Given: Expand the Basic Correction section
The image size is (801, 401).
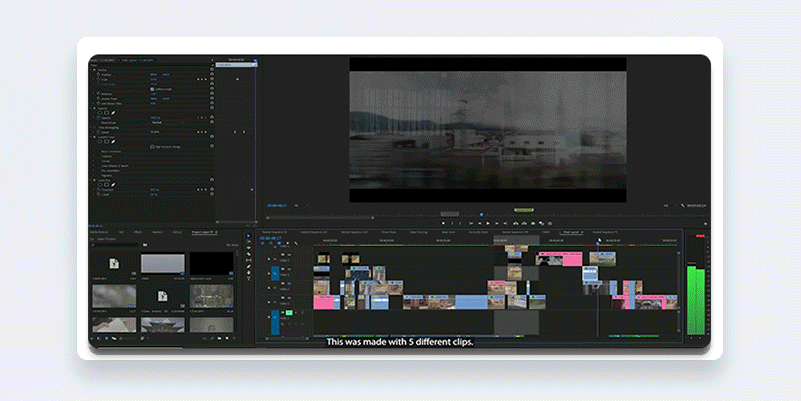Looking at the screenshot, I should click(93, 152).
